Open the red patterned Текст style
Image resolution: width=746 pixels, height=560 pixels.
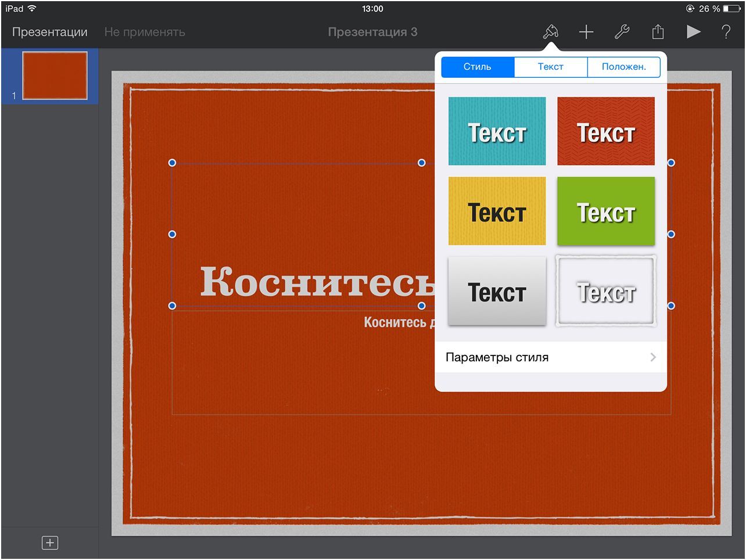point(605,131)
